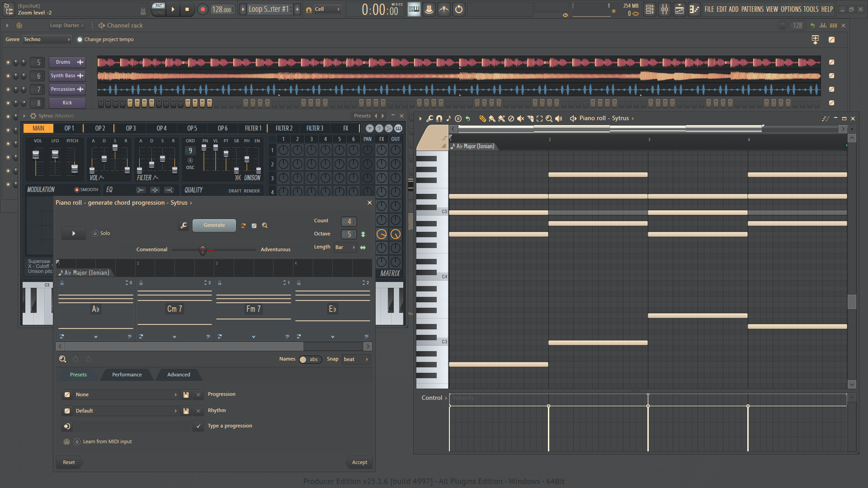Open the Length Bar dropdown
Viewport: 868px width, 488px height.
(345, 248)
